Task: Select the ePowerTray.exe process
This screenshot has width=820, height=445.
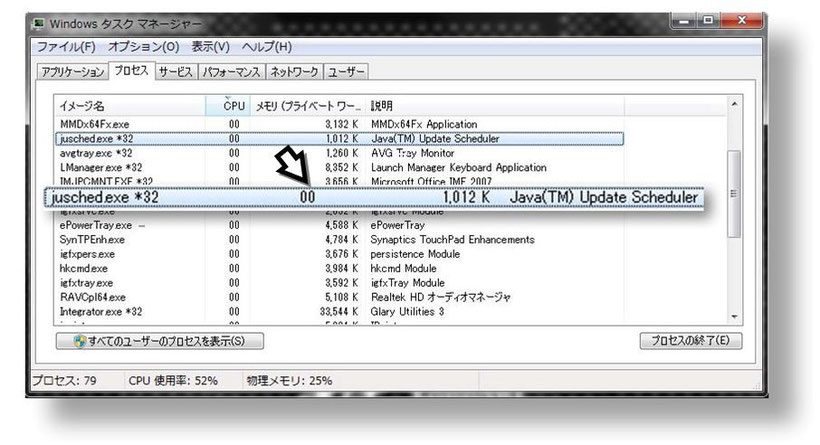Action: [339, 225]
